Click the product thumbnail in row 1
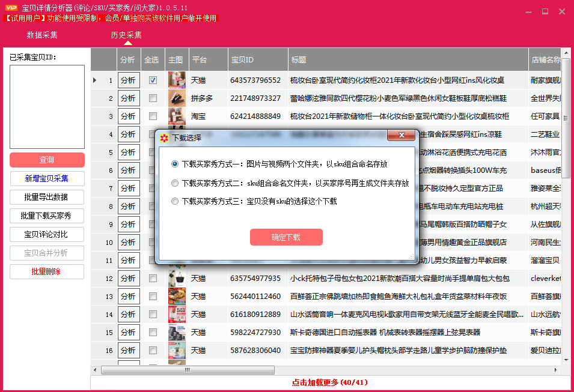Screen dimensions: 574x392 pyautogui.click(x=176, y=80)
